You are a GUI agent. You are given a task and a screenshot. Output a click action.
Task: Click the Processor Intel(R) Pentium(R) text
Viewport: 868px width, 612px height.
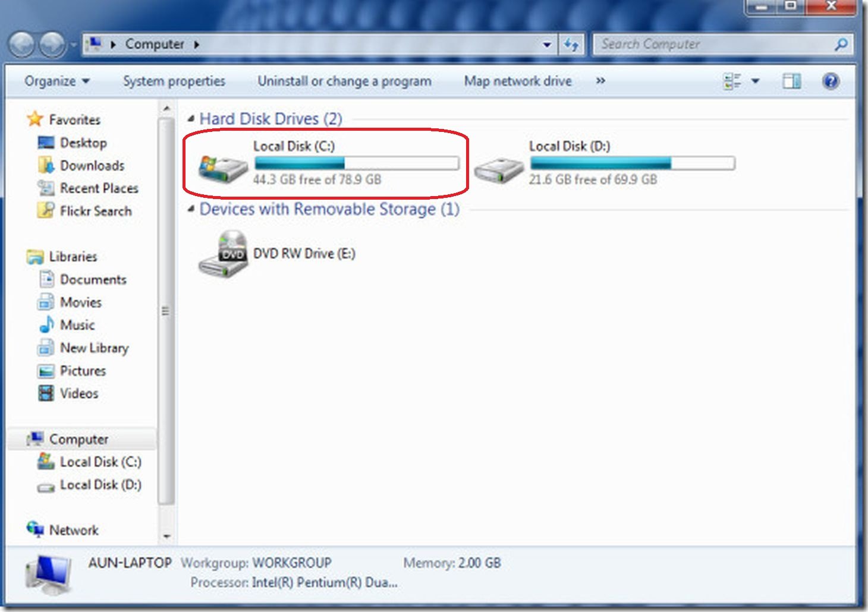tap(294, 582)
